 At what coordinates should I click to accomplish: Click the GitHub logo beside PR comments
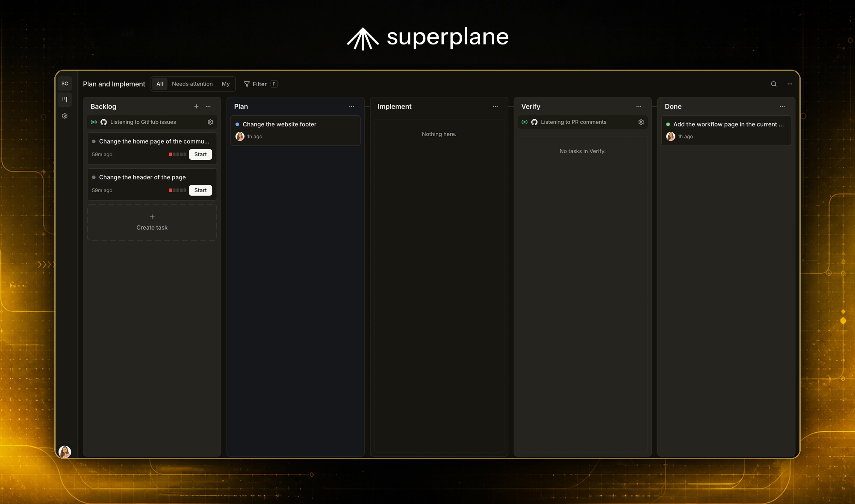(534, 122)
